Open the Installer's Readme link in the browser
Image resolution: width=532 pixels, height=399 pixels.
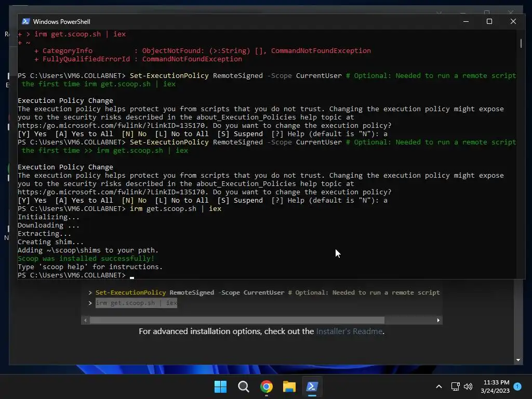pos(349,331)
